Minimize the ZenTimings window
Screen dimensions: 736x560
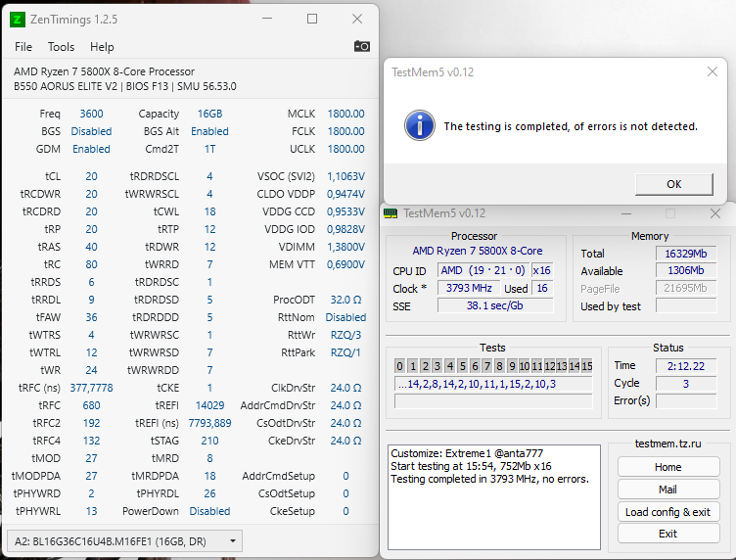coord(267,19)
